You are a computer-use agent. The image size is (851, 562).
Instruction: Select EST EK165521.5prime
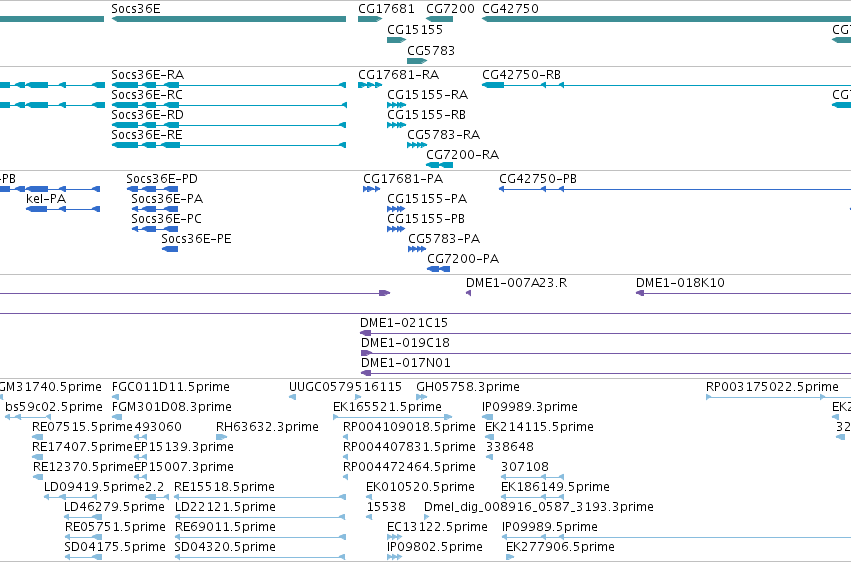coord(392,417)
